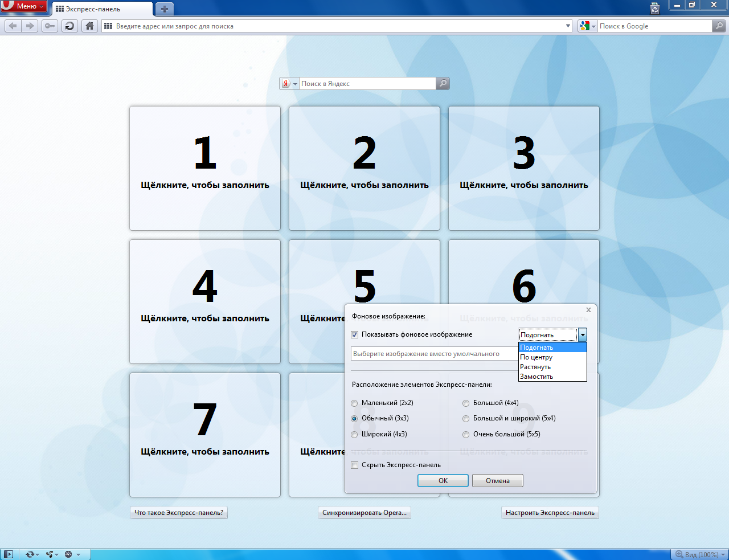Viewport: 729px width, 560px height.
Task: Fill Speed Dial cell number 4
Action: click(x=205, y=301)
